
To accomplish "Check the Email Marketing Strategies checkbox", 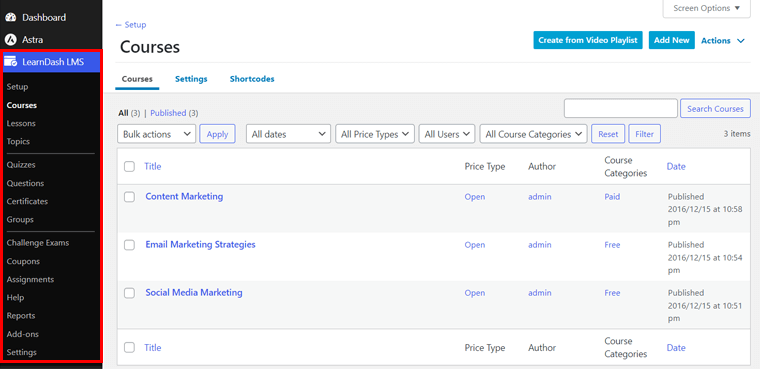I will tap(129, 245).
